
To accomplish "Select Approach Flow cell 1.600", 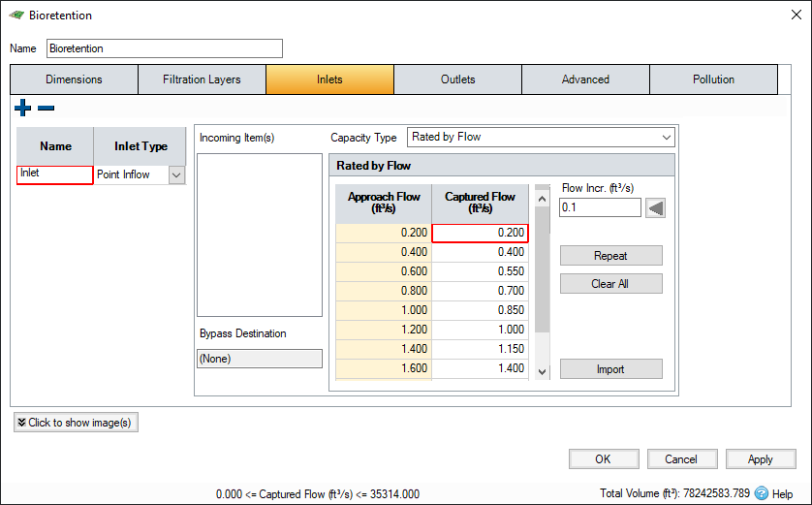I will click(384, 368).
